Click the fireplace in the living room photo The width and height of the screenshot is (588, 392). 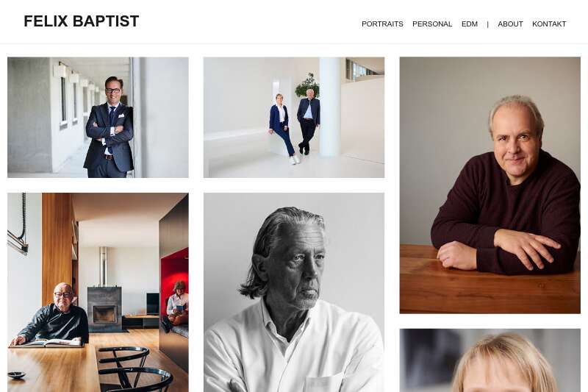click(104, 309)
